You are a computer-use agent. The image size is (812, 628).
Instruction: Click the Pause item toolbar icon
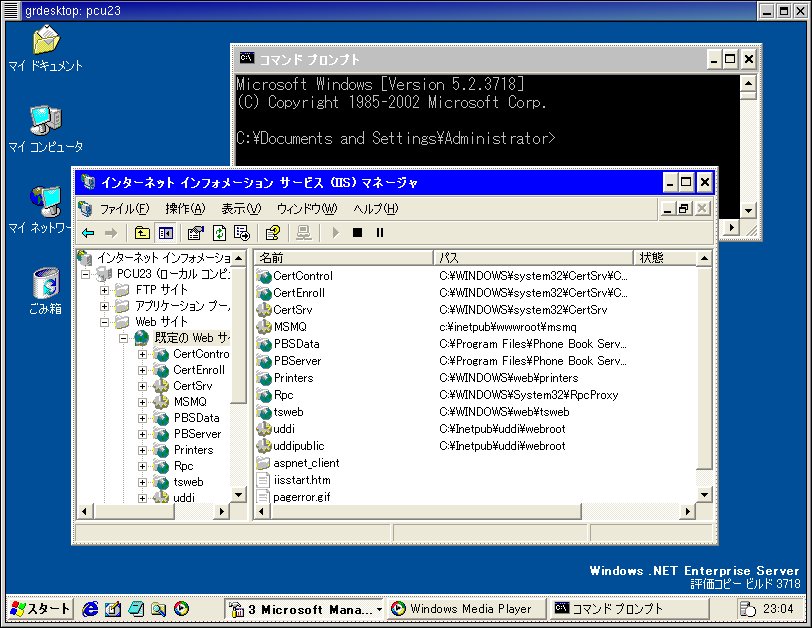point(380,232)
